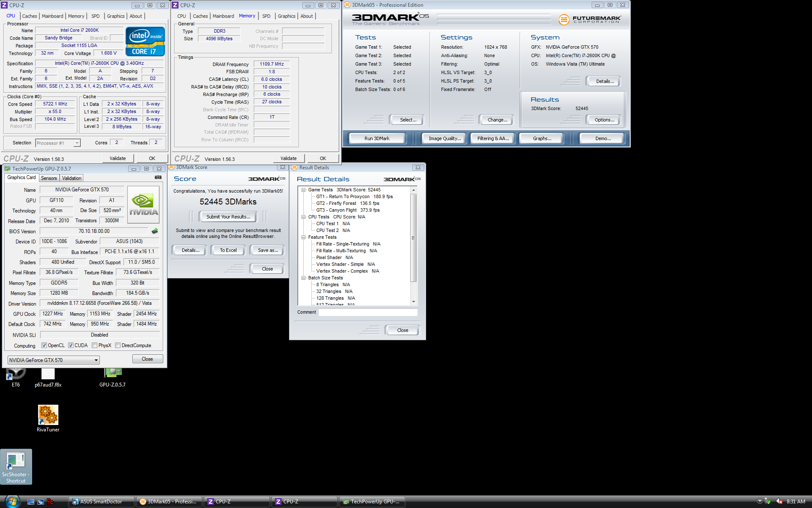Viewport: 812px width, 508px height.
Task: Click the muted volume tray icon
Action: [779, 502]
